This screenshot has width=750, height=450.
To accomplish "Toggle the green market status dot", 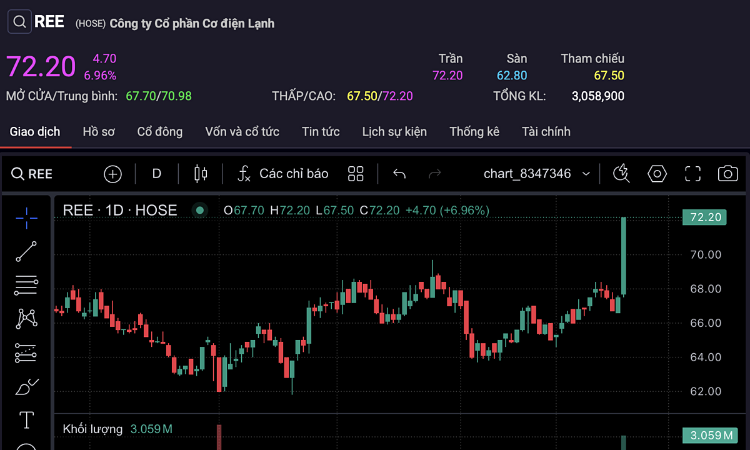I will click(x=200, y=210).
